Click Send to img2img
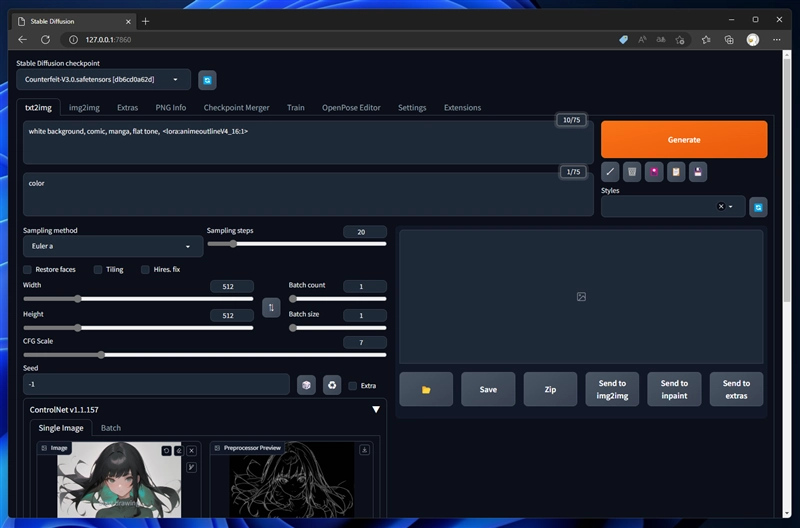The width and height of the screenshot is (800, 528). 612,389
